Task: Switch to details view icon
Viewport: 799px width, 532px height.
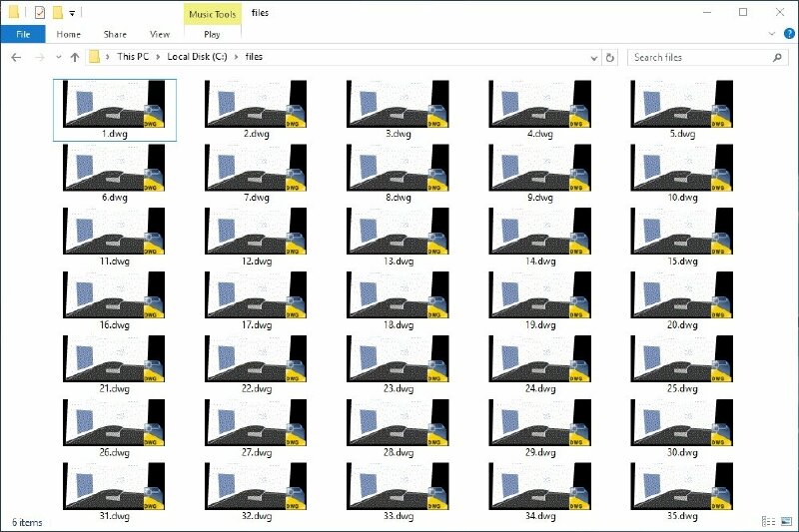Action: tap(768, 521)
